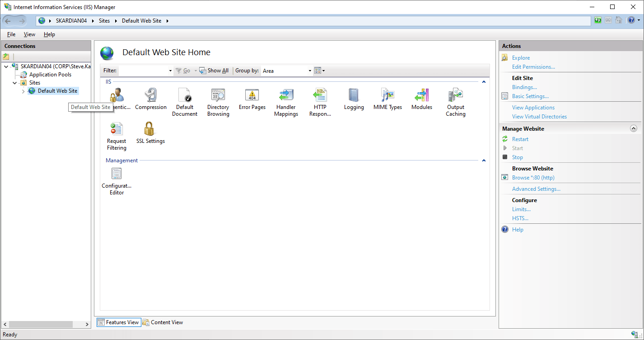Click the Back navigation arrow

[x=8, y=21]
